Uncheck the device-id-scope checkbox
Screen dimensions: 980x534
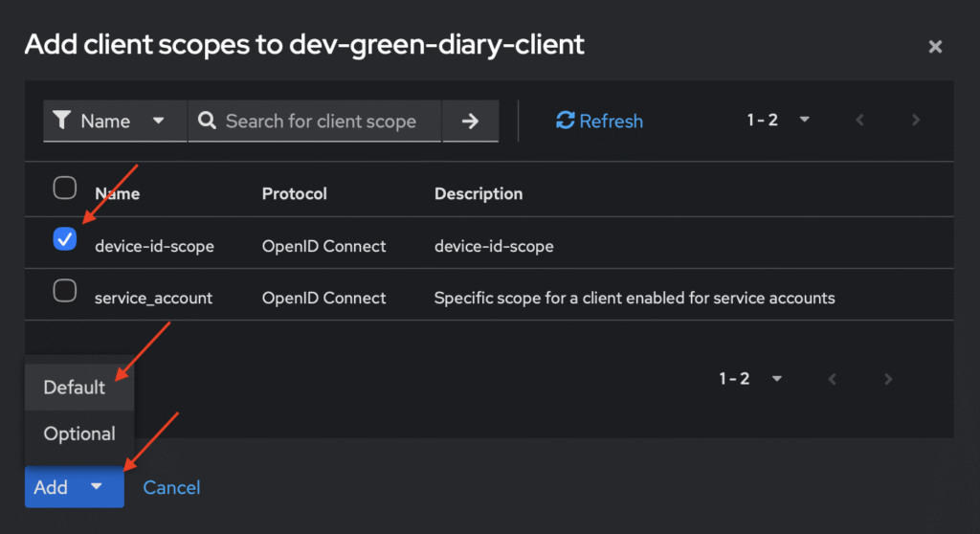(64, 239)
